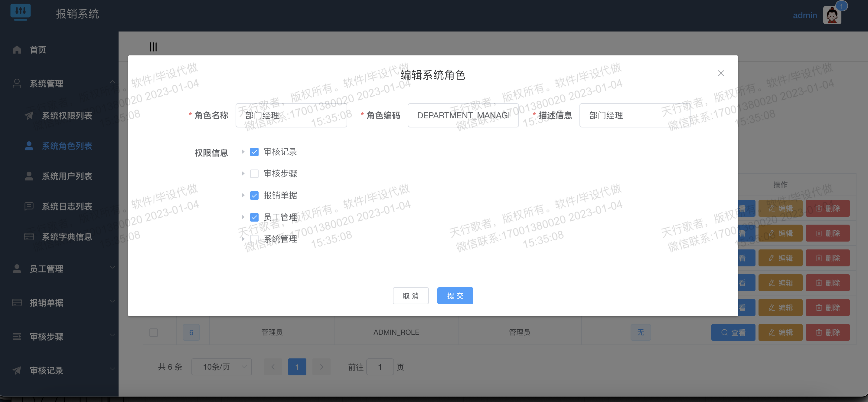Uncheck the 员工管理 permission checkbox

tap(254, 217)
